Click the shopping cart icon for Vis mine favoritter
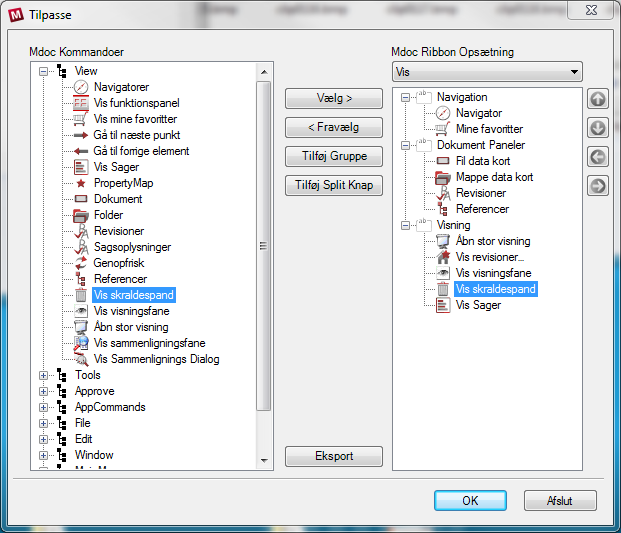The image size is (621, 533). click(x=81, y=119)
